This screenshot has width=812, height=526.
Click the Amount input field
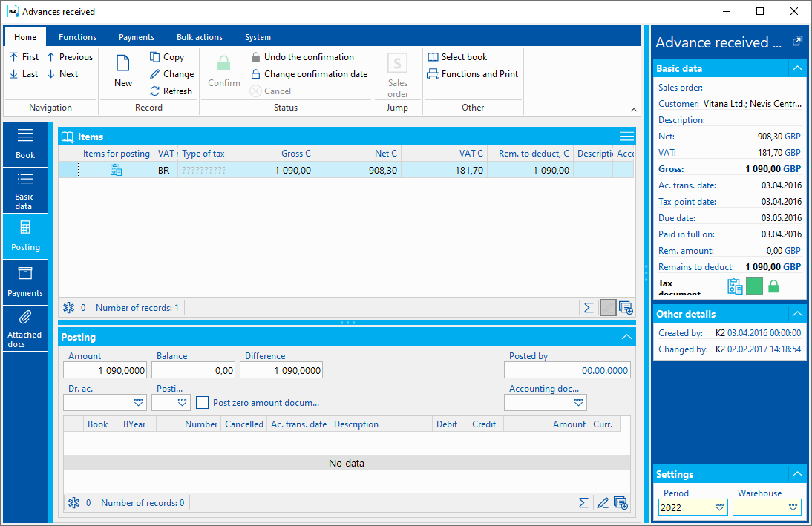point(105,370)
